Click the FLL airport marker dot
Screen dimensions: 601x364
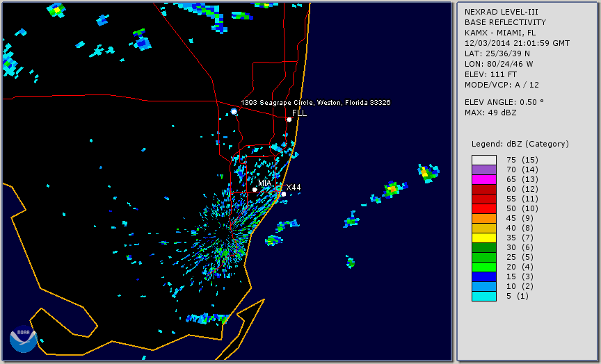[x=289, y=119]
